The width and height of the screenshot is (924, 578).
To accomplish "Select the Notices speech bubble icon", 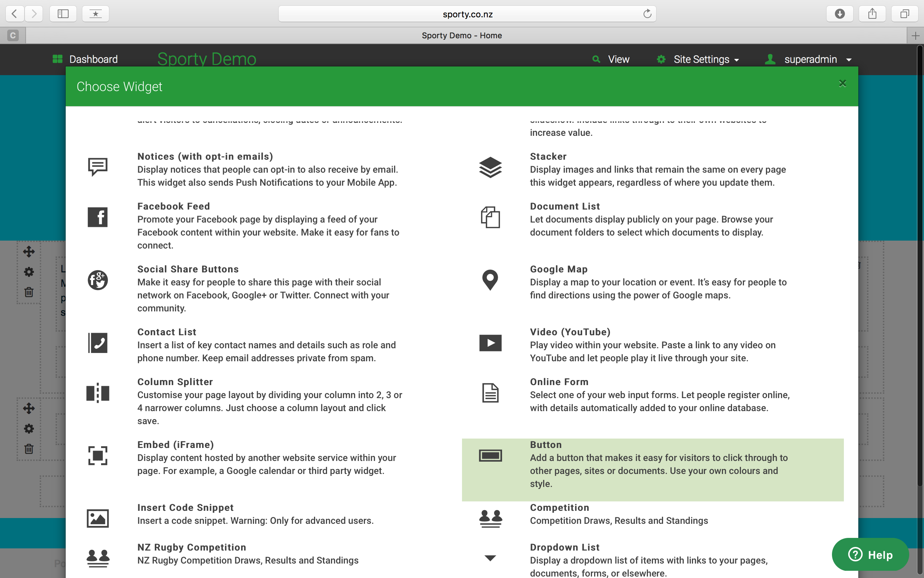I will [98, 167].
